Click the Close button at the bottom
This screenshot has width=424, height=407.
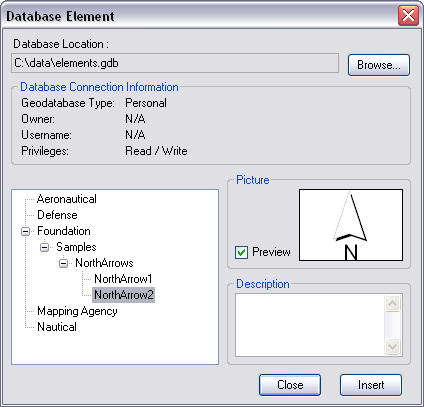click(290, 385)
